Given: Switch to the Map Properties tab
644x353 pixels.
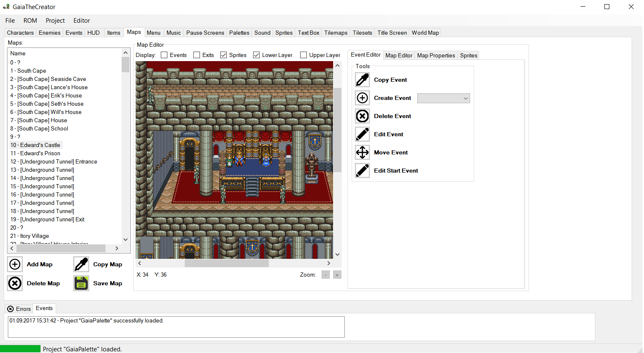Looking at the screenshot, I should coord(436,55).
